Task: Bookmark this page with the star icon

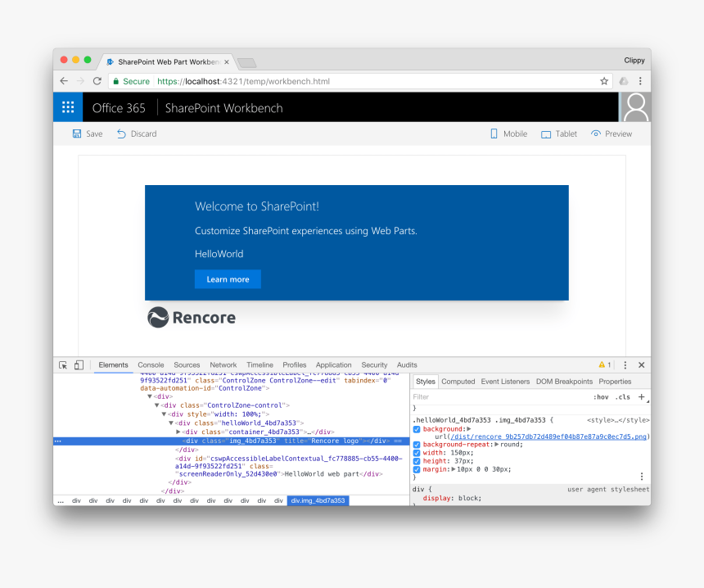Action: [604, 81]
